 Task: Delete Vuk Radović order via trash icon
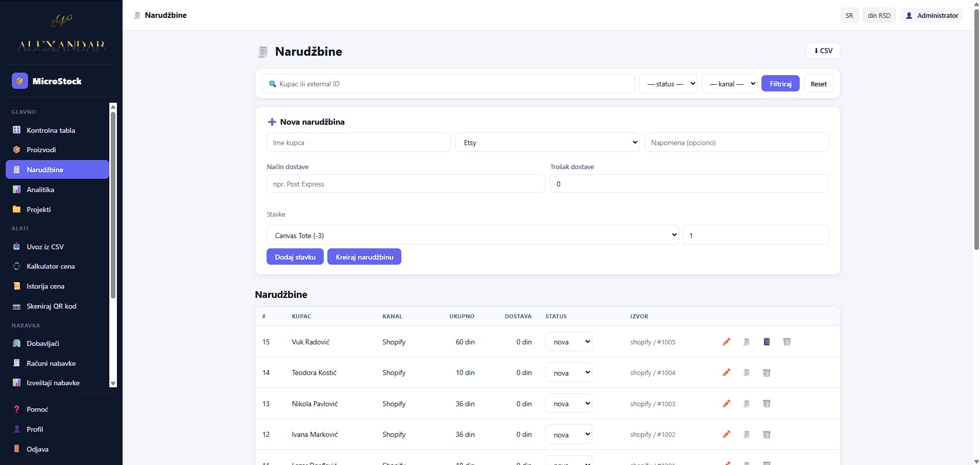pyautogui.click(x=787, y=342)
